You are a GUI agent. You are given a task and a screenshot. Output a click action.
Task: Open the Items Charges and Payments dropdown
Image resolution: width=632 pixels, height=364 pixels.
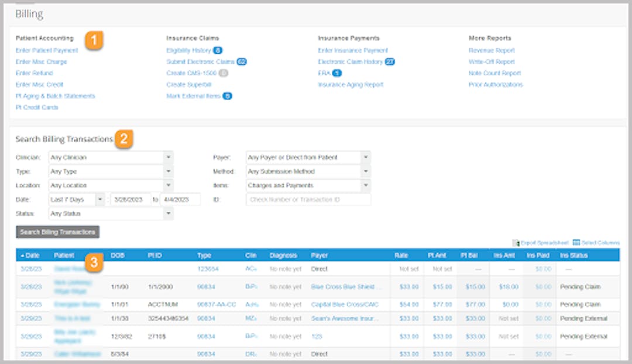pos(308,186)
